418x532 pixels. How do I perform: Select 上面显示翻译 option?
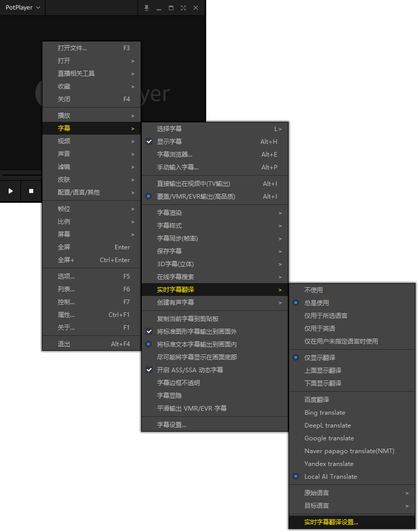(352, 371)
